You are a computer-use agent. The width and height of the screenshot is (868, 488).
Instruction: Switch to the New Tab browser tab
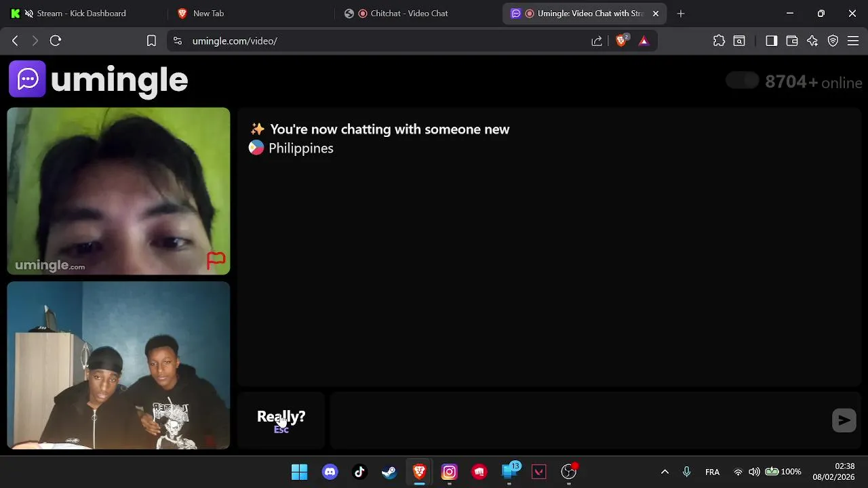pyautogui.click(x=208, y=14)
